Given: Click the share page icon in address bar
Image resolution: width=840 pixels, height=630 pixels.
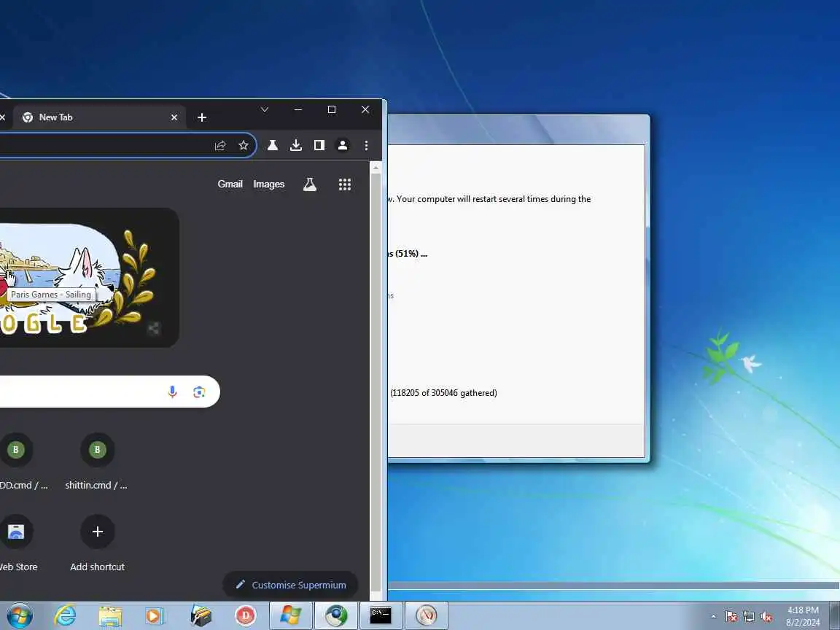Looking at the screenshot, I should pos(220,145).
